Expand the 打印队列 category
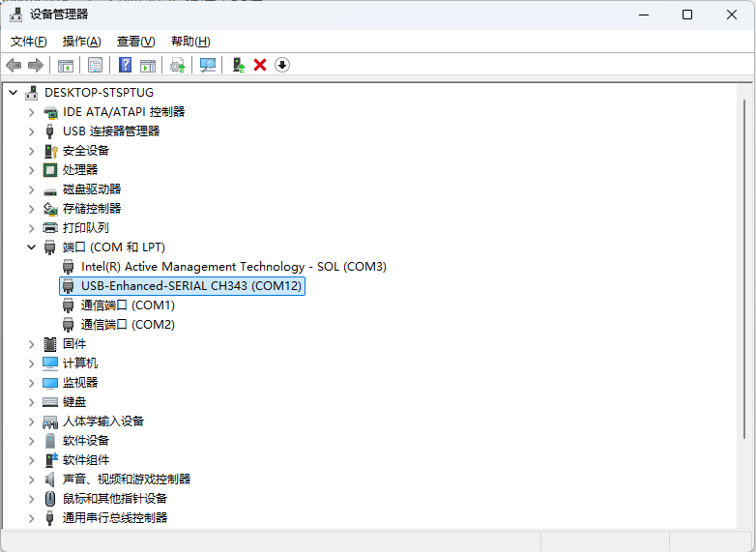This screenshot has height=552, width=756. click(31, 228)
